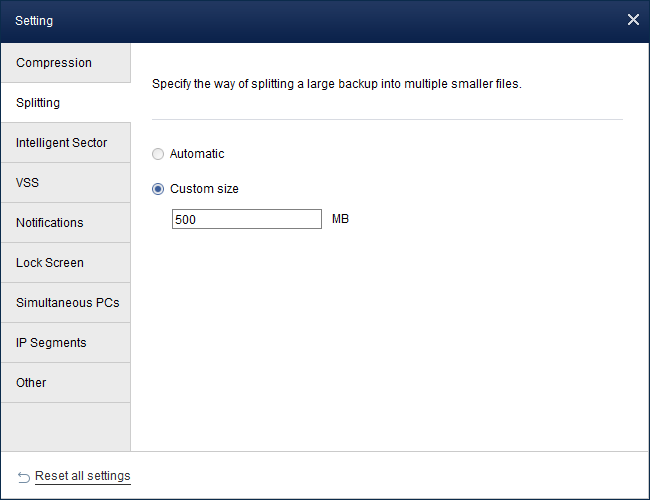Image resolution: width=650 pixels, height=500 pixels.
Task: Show Lock Screen settings
Action: [x=65, y=263]
